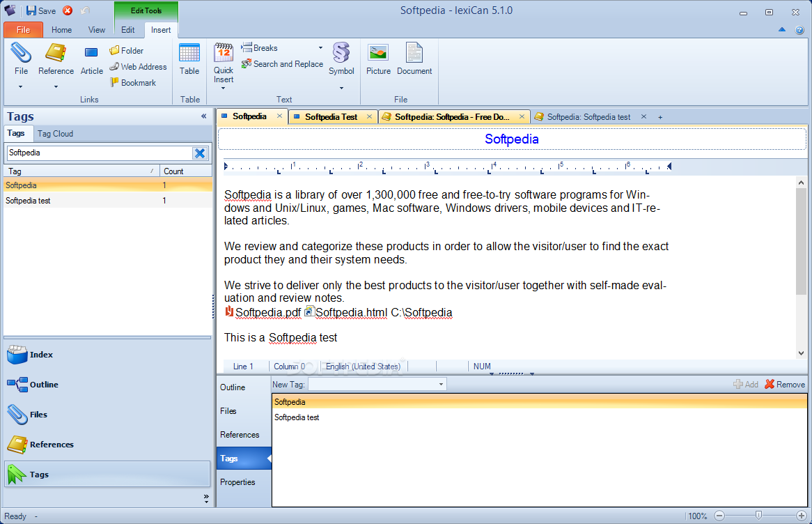Open the File ribbon tab
Screen dimensions: 812x524
pos(23,29)
